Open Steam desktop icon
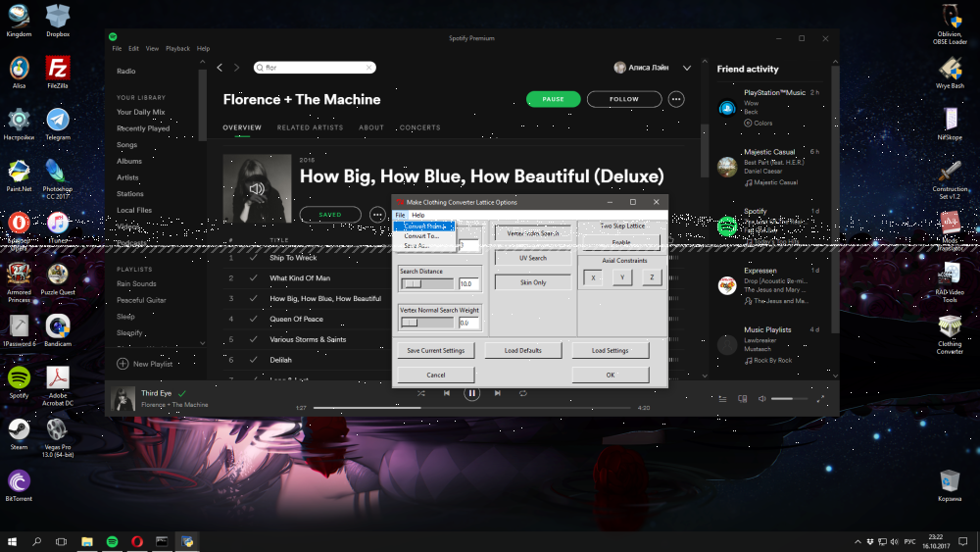This screenshot has width=980, height=552. pyautogui.click(x=19, y=433)
